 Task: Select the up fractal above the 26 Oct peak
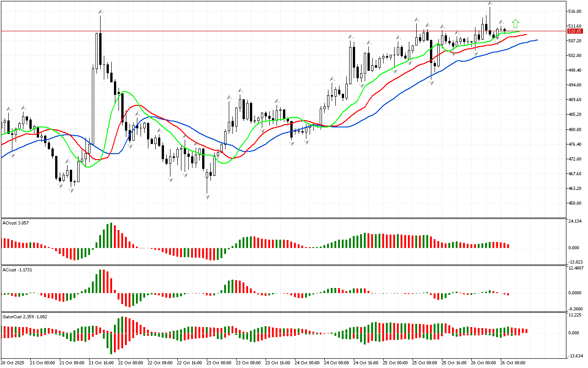490,4
